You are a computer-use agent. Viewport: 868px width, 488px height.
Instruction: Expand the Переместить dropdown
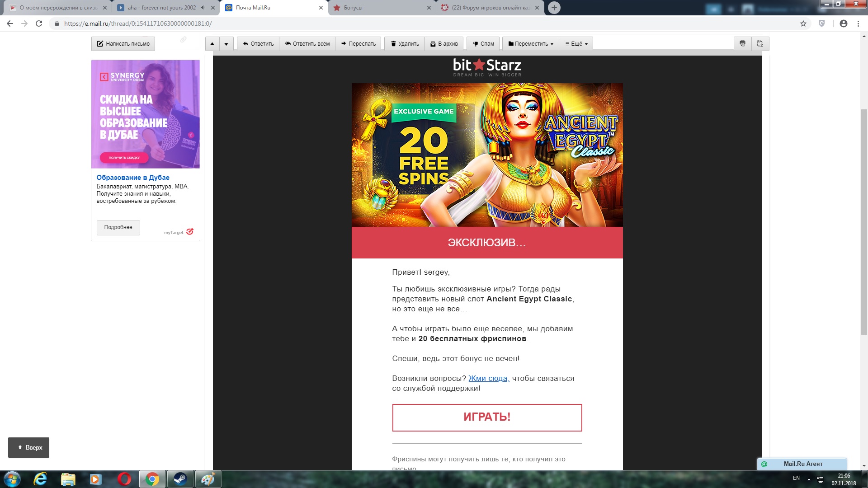tap(531, 44)
